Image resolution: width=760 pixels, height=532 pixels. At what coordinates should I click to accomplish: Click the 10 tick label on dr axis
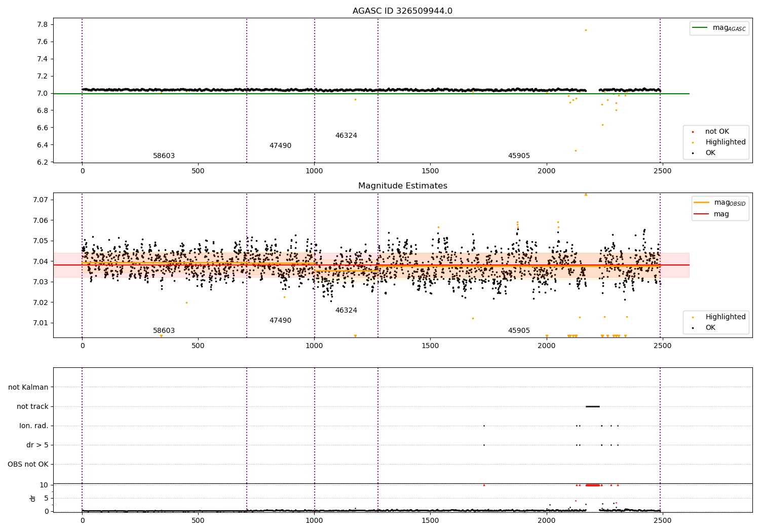tap(45, 485)
